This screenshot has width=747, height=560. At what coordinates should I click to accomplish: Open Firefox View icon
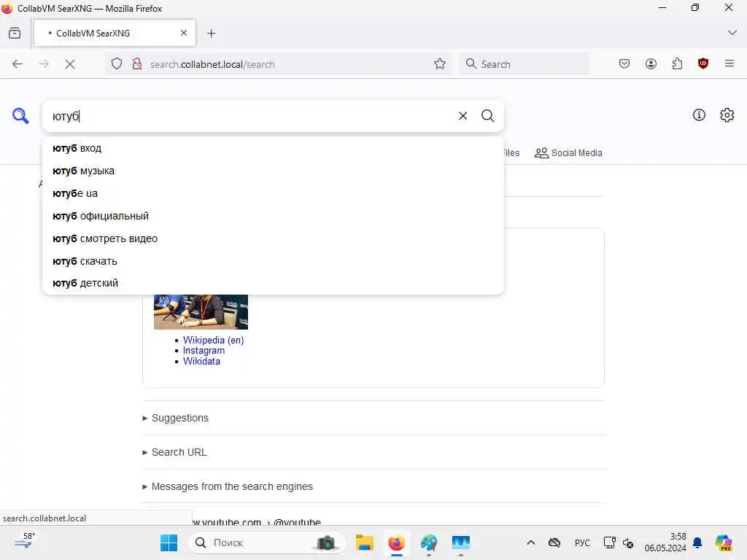(x=15, y=34)
